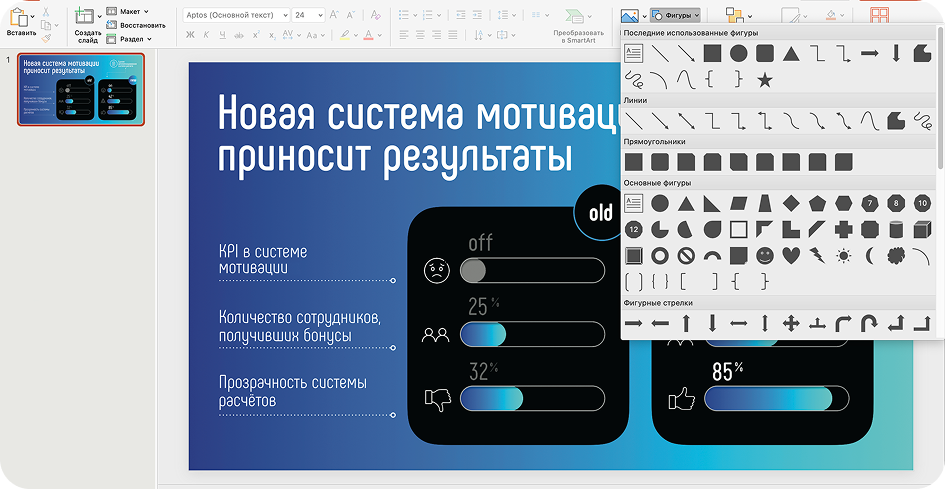Viewport: 945px width, 489px height.
Task: Click the Вставить paste button
Action: coord(21,20)
